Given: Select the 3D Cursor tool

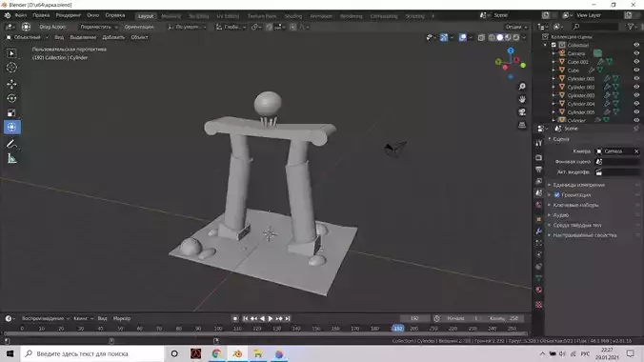Looking at the screenshot, I should coord(11,68).
